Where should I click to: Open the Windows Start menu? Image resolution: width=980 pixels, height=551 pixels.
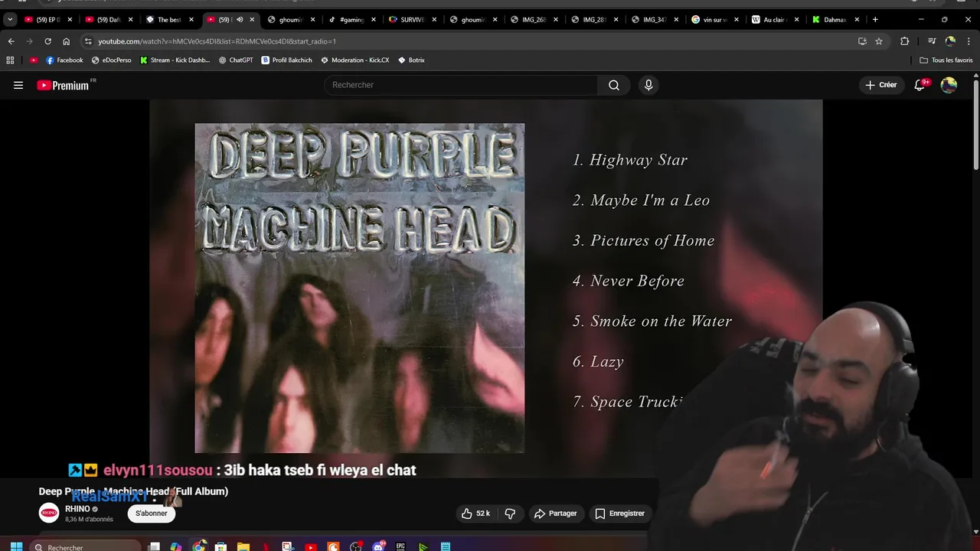pyautogui.click(x=16, y=546)
